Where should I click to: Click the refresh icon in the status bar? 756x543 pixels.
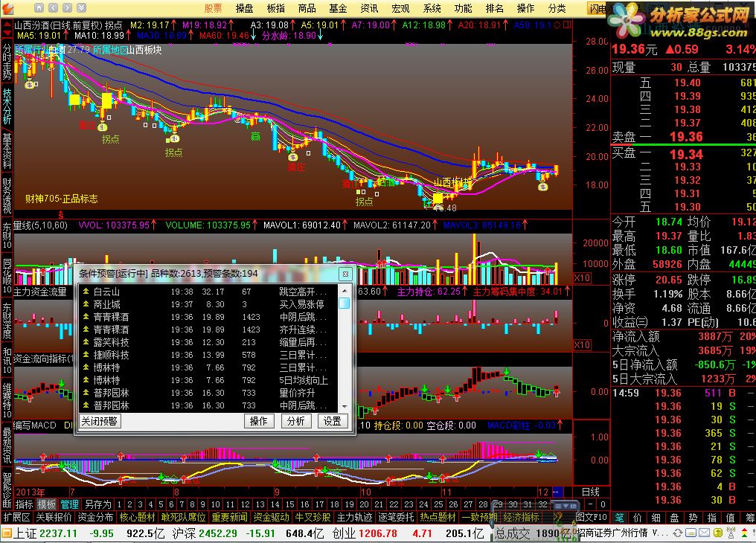[x=677, y=533]
